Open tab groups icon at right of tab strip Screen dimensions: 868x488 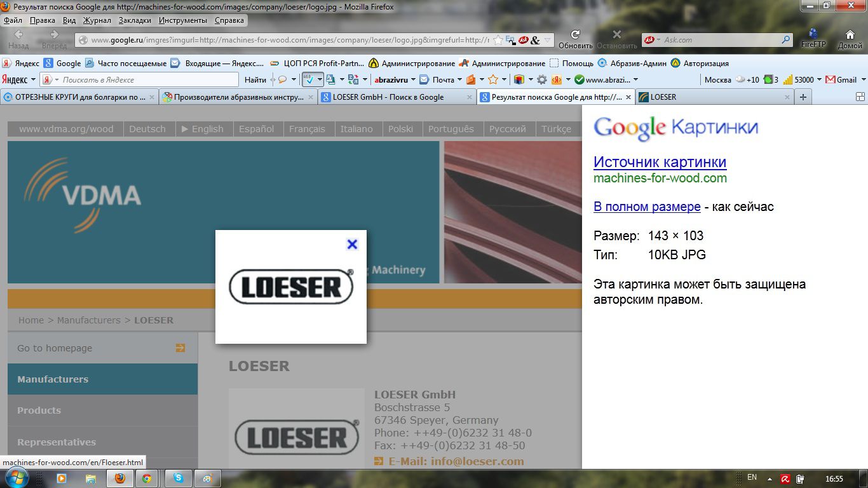click(x=860, y=97)
